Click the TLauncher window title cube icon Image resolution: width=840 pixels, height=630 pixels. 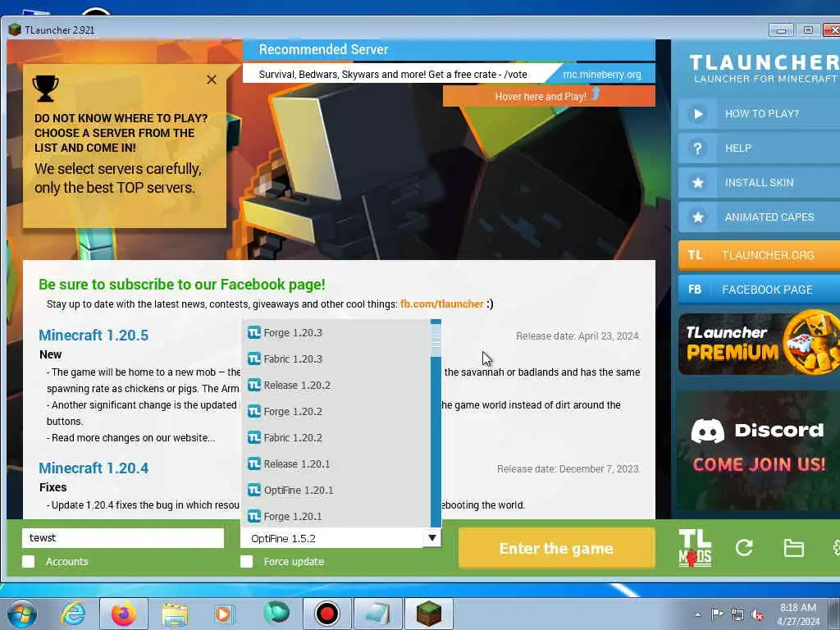click(x=15, y=30)
